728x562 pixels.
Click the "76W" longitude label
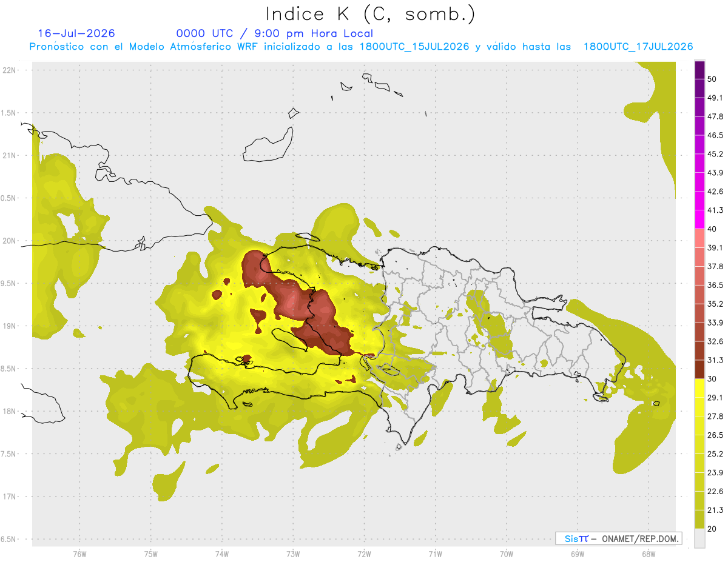click(79, 554)
